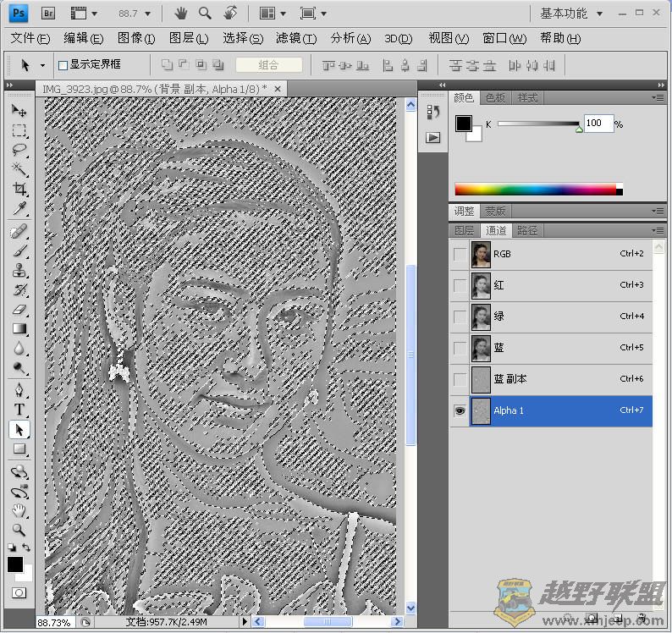Launch Adobe Bridge from top bar
The image size is (672, 633).
pyautogui.click(x=49, y=14)
